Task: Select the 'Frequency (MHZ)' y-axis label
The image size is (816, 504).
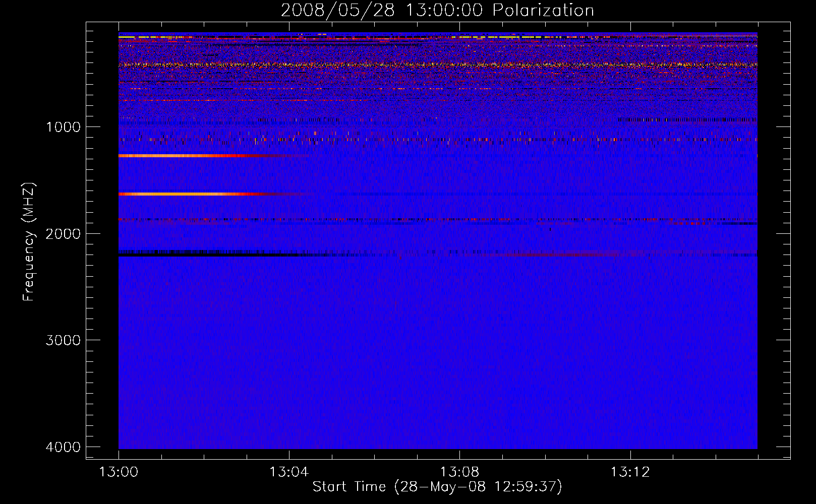Action: [x=29, y=242]
